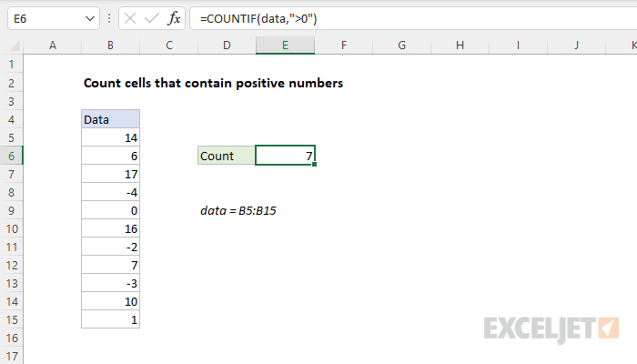
Task: Select column H header
Action: pos(460,45)
